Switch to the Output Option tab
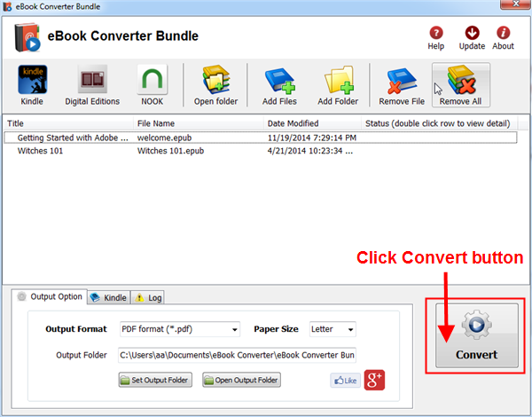 click(x=50, y=297)
